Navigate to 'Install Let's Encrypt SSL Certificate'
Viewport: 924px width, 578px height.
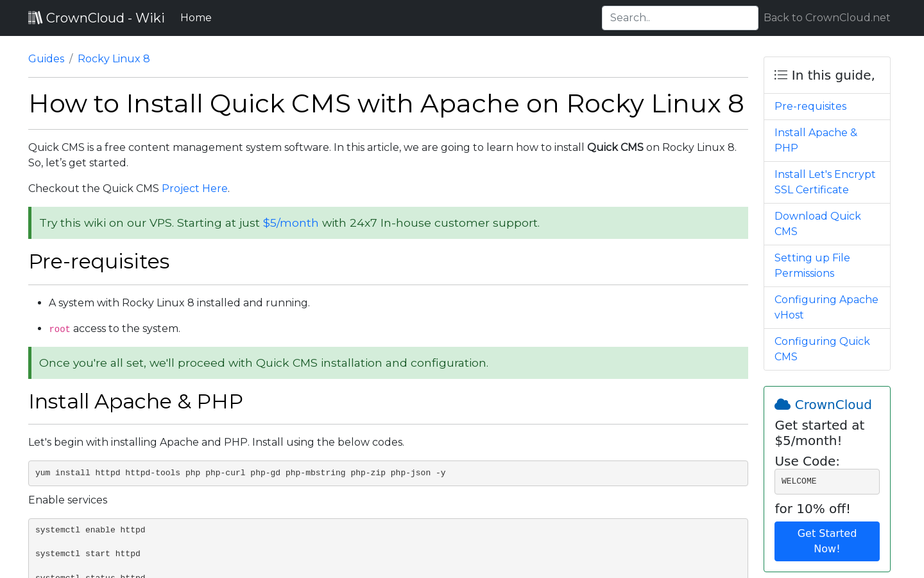[825, 182]
